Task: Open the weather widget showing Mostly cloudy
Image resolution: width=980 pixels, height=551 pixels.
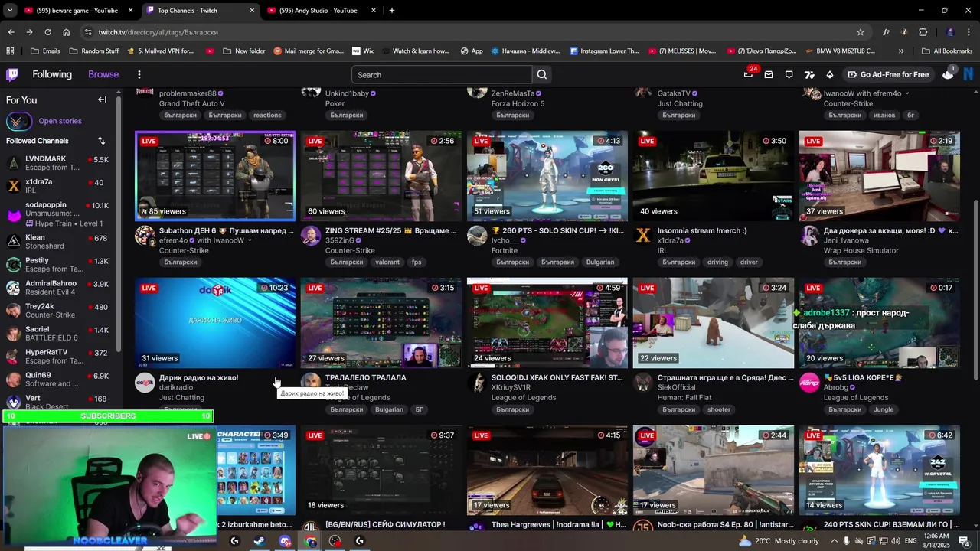Action: [x=778, y=541]
